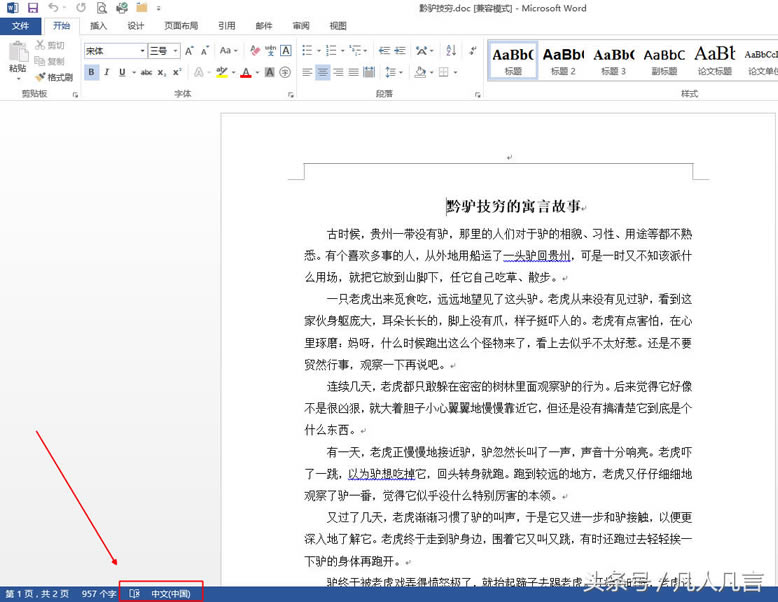Toggle Italic formatting button

(107, 72)
